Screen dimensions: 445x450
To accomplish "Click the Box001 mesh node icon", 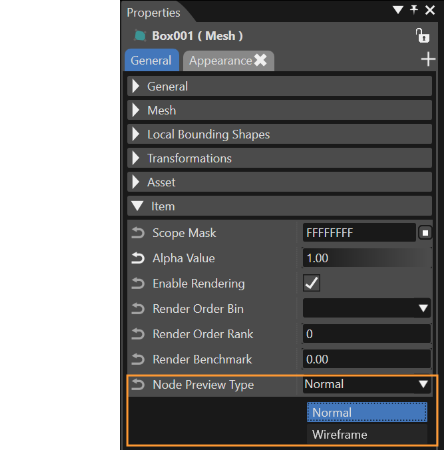I will tap(140, 36).
